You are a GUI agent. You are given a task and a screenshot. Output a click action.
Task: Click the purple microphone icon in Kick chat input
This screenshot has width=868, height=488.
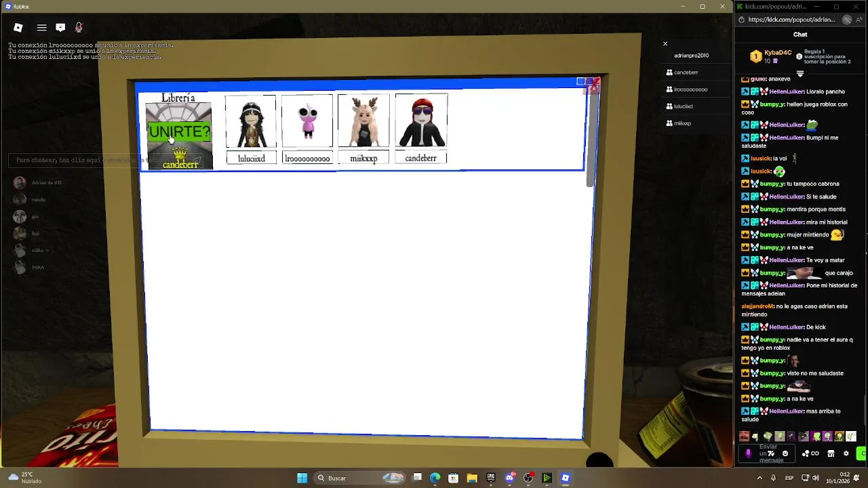(x=748, y=453)
